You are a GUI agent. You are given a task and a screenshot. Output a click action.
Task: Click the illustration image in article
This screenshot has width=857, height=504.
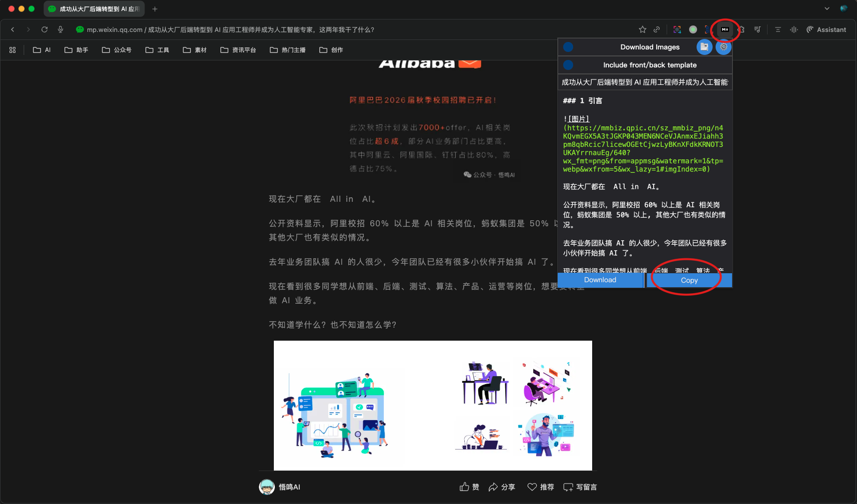pyautogui.click(x=433, y=405)
